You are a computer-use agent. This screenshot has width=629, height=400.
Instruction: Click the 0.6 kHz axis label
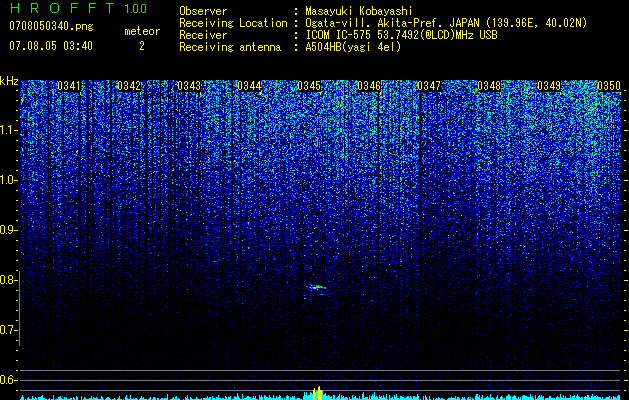pos(9,380)
